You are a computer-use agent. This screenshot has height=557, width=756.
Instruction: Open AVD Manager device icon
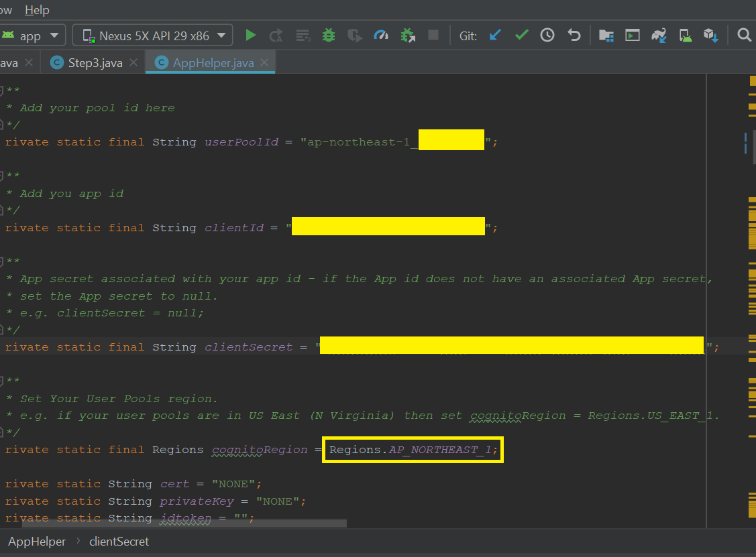tap(685, 35)
